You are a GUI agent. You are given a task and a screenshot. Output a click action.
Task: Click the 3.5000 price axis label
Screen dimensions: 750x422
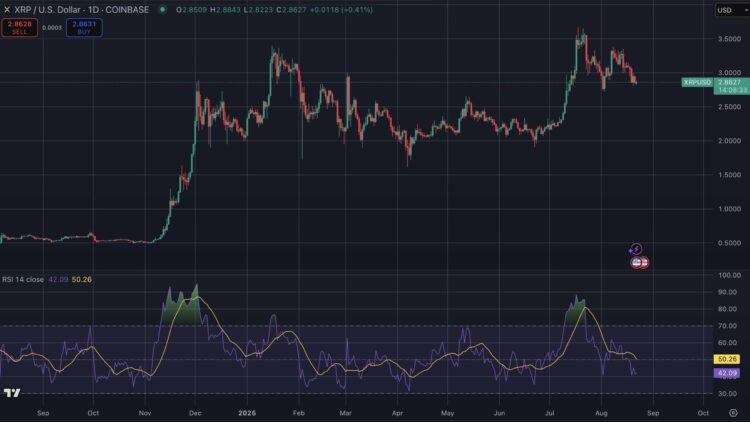[729, 39]
